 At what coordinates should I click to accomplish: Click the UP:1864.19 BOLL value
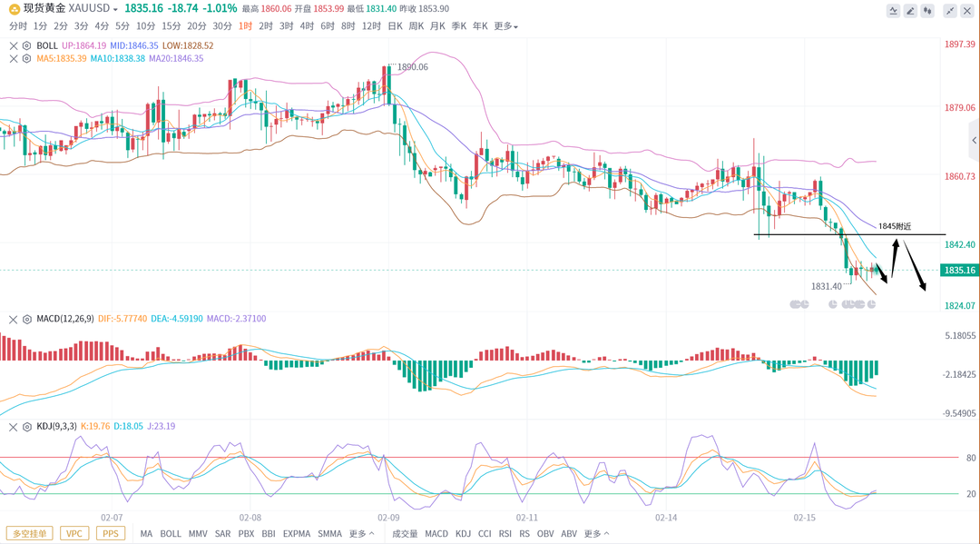tap(83, 45)
